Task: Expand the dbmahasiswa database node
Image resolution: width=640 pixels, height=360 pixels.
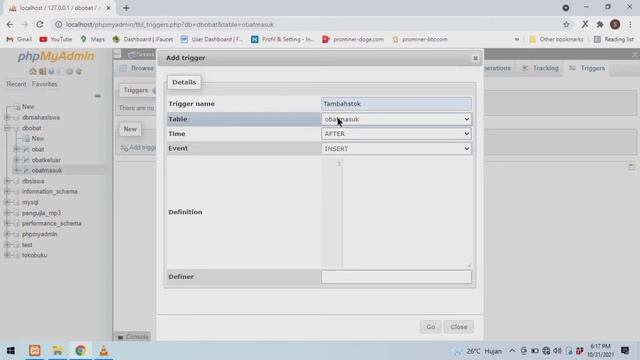Action: 7,118
